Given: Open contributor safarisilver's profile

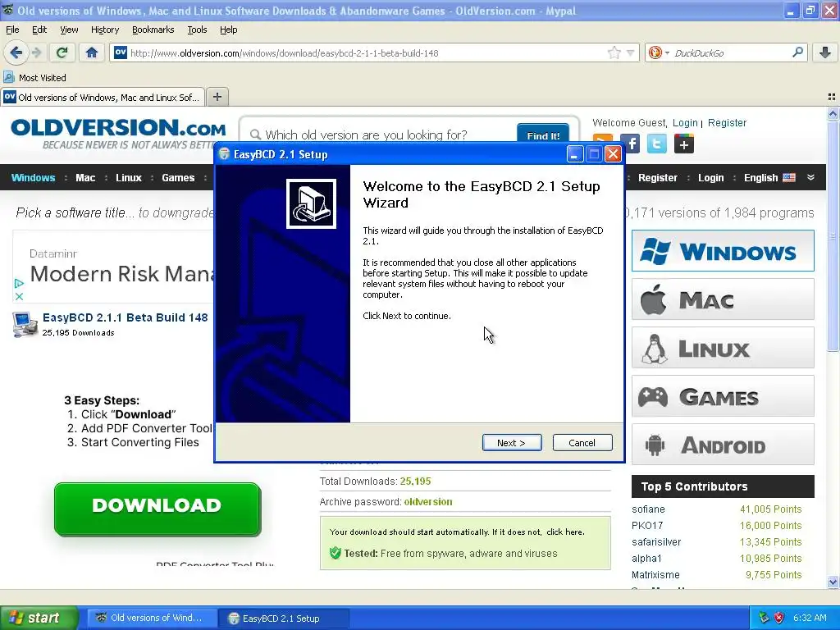Looking at the screenshot, I should [656, 542].
